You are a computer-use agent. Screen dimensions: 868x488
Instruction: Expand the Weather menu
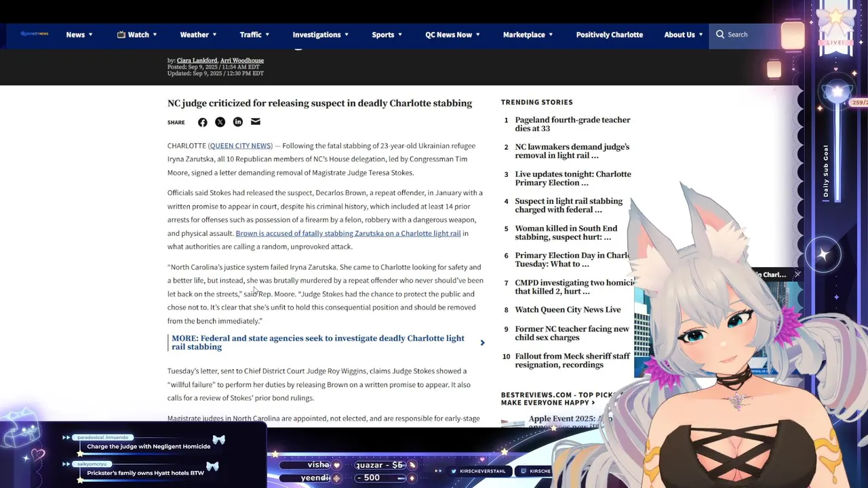(198, 35)
